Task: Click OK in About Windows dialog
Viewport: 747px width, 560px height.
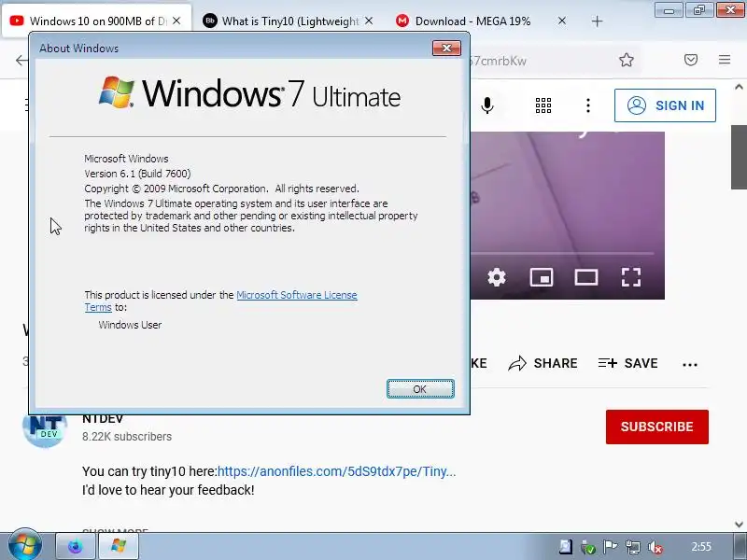Action: tap(420, 389)
